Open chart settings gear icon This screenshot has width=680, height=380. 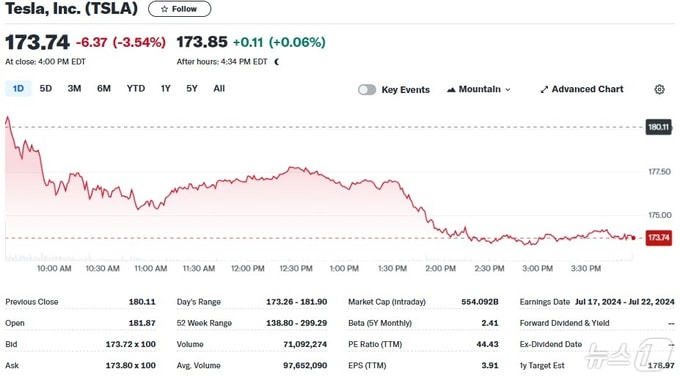tap(659, 89)
